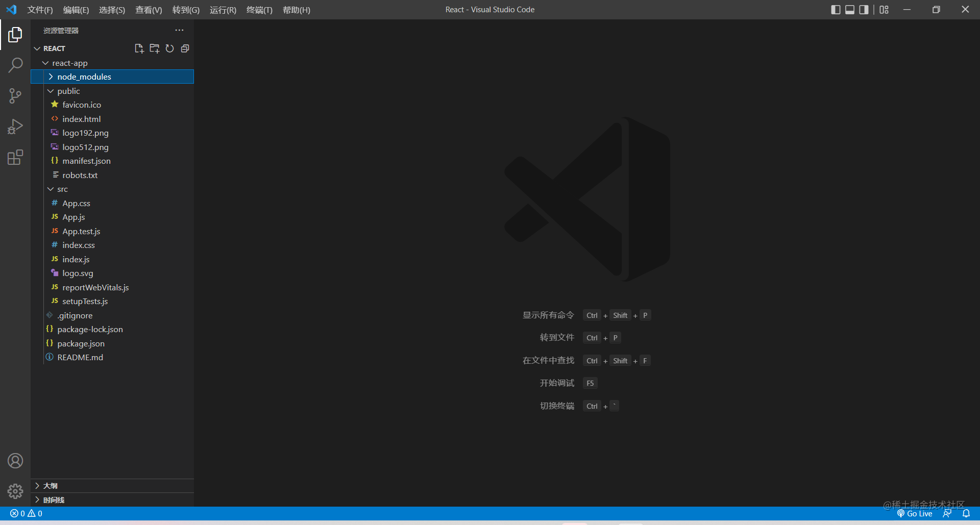This screenshot has height=525, width=980.
Task: Open the Search view in activity bar
Action: click(x=15, y=65)
